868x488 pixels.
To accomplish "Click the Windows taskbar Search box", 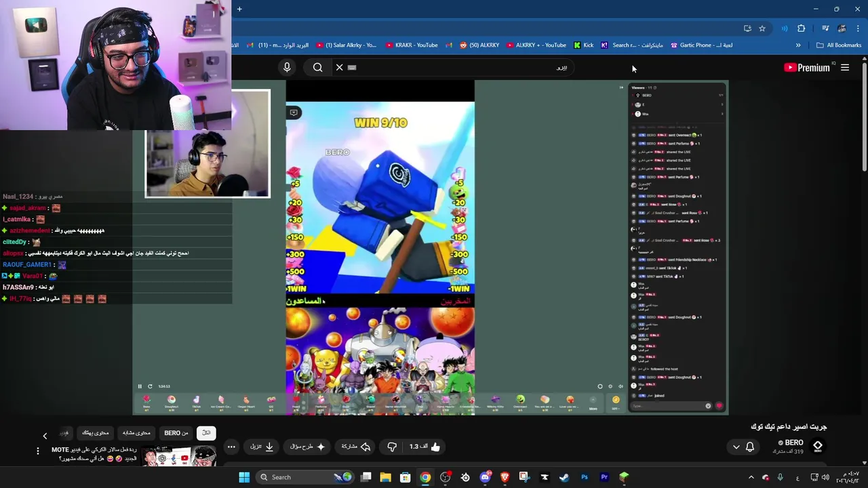I will [x=305, y=477].
